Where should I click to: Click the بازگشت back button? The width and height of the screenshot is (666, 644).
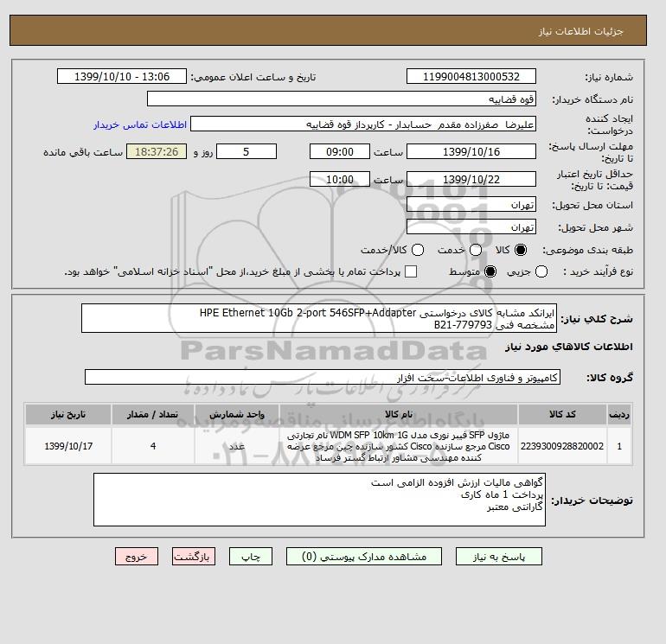coord(194,557)
